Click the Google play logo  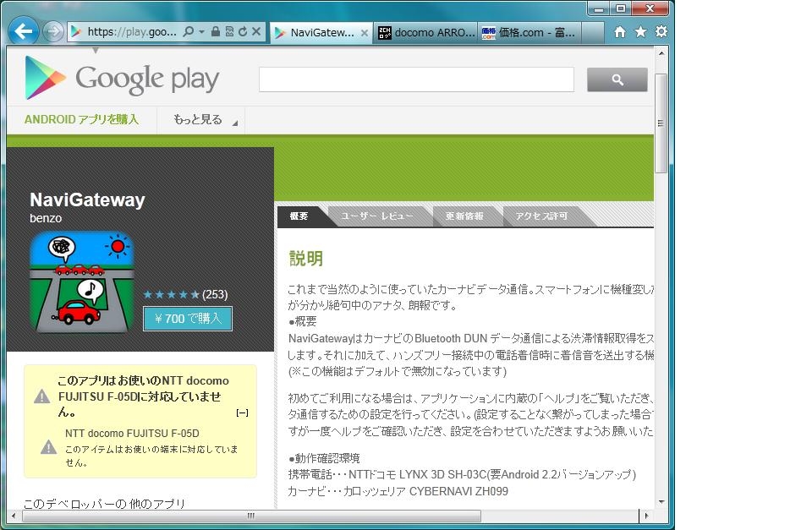(122, 78)
